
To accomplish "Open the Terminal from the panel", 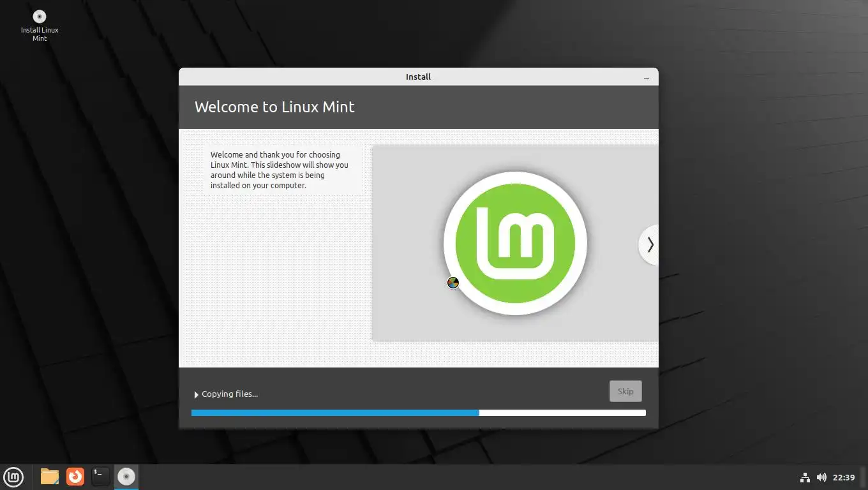I will (x=101, y=477).
